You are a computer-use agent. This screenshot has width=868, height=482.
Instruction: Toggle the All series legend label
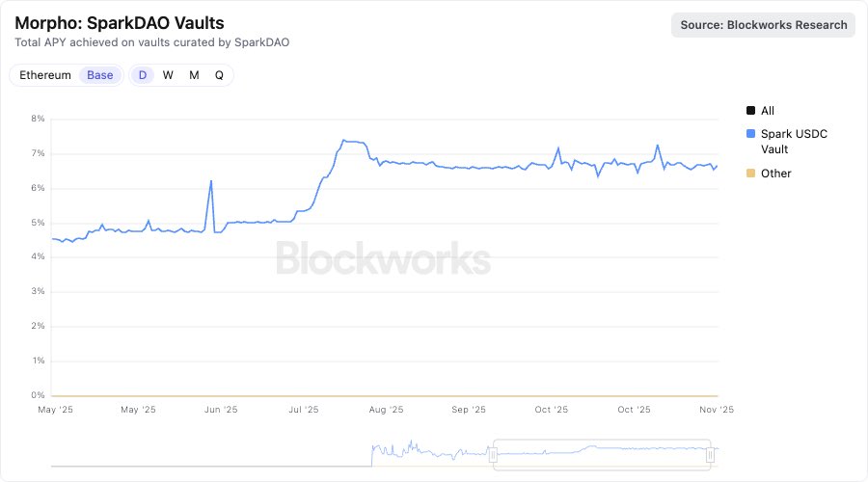(x=768, y=111)
